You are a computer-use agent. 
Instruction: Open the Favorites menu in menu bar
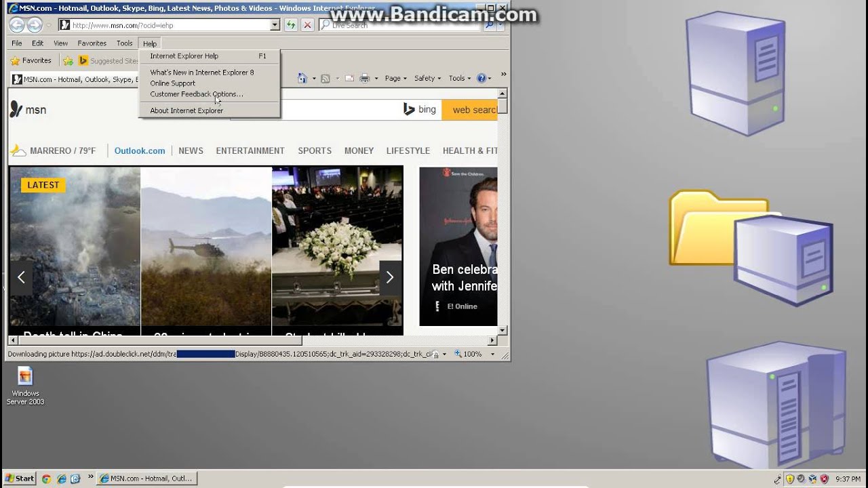(x=92, y=43)
